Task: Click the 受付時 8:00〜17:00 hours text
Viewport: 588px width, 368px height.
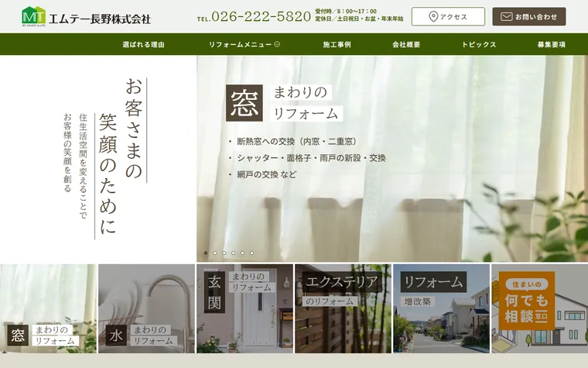Action: 346,12
